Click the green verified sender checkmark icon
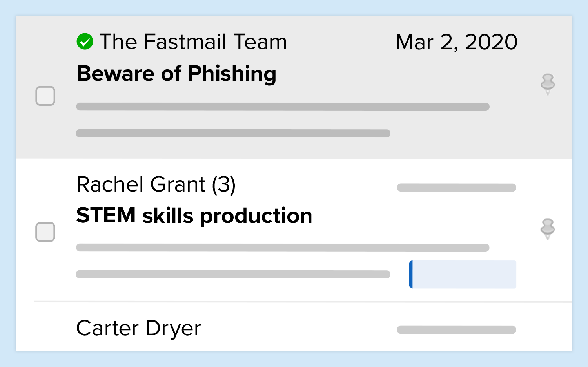This screenshot has width=588, height=367. point(85,42)
